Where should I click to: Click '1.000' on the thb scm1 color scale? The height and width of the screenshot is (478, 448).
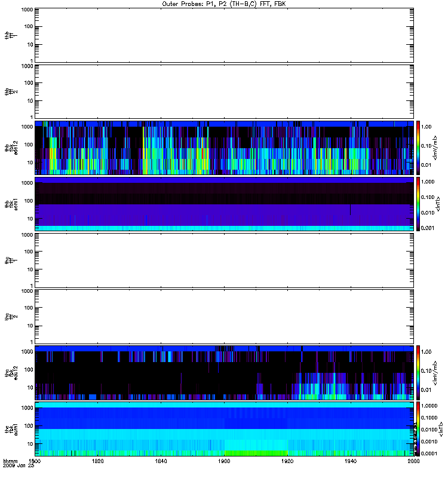[427, 182]
